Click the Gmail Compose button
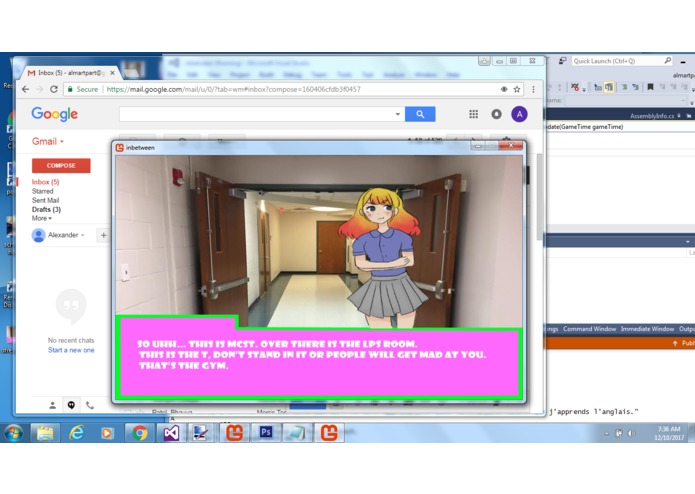 61,165
